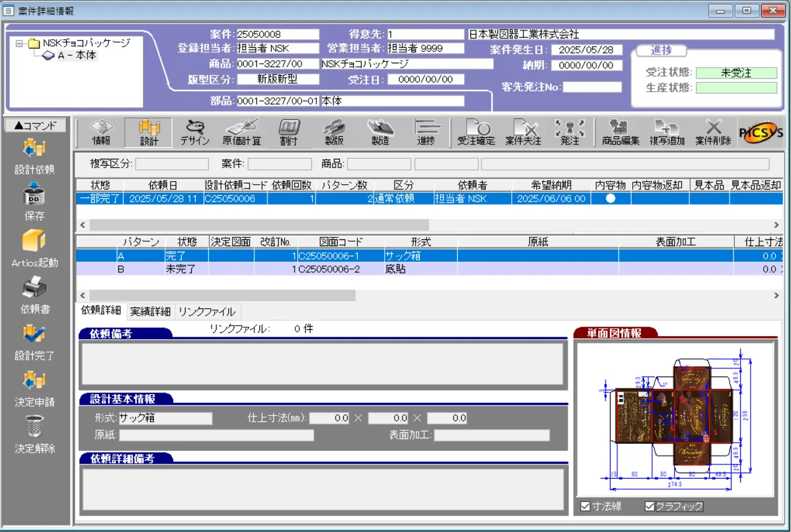
Task: Toggle the 寸法線 checkbox
Action: click(x=584, y=507)
